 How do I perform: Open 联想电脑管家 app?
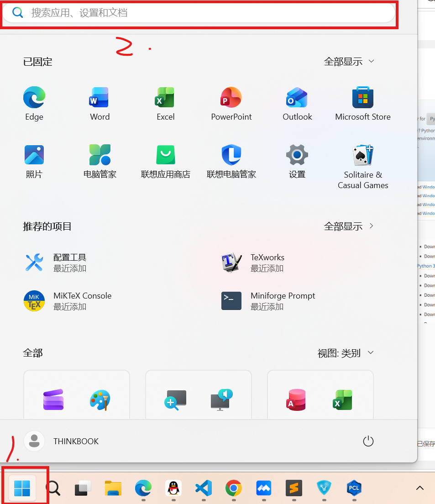231,161
